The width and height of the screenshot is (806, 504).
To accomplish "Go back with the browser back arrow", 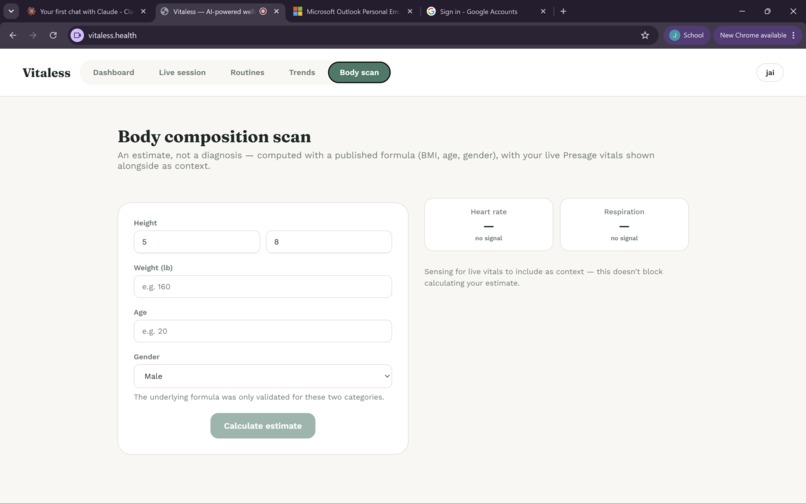I will pyautogui.click(x=13, y=35).
